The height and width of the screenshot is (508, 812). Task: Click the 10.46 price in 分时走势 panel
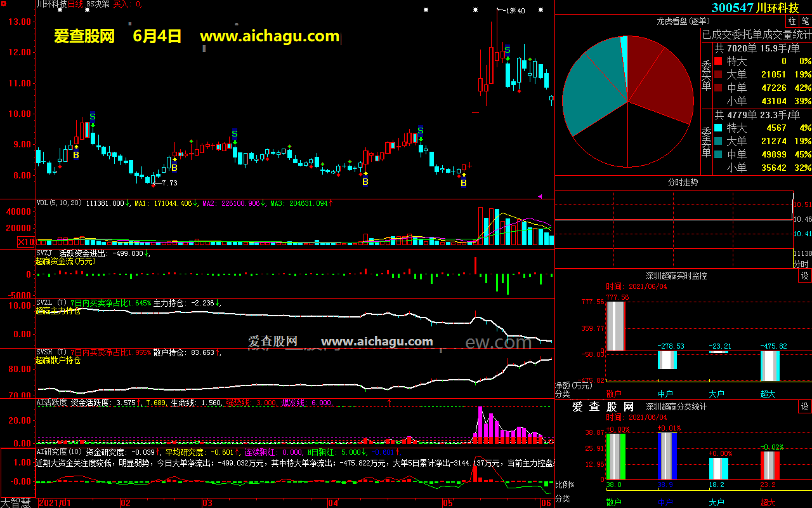[x=802, y=220]
